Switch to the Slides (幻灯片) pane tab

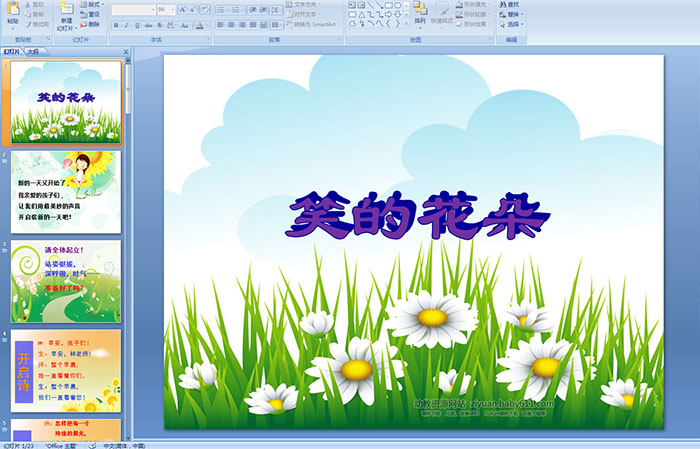12,52
